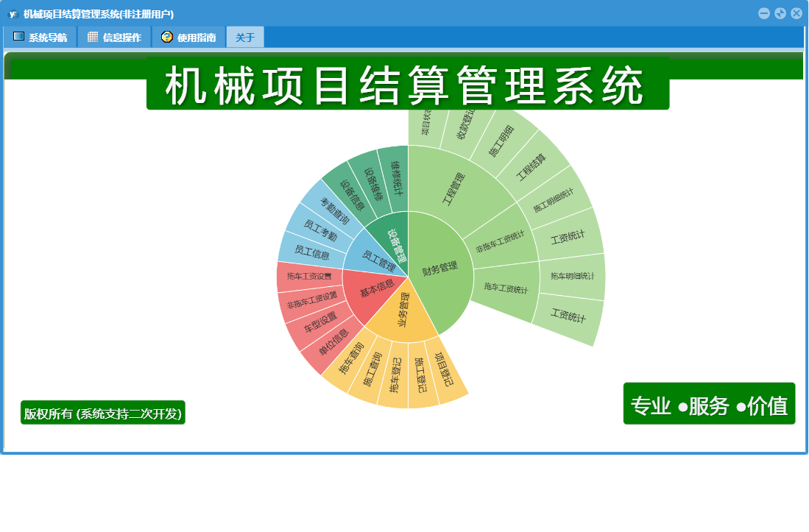Click the 工程管理 chart segment

pos(454,188)
